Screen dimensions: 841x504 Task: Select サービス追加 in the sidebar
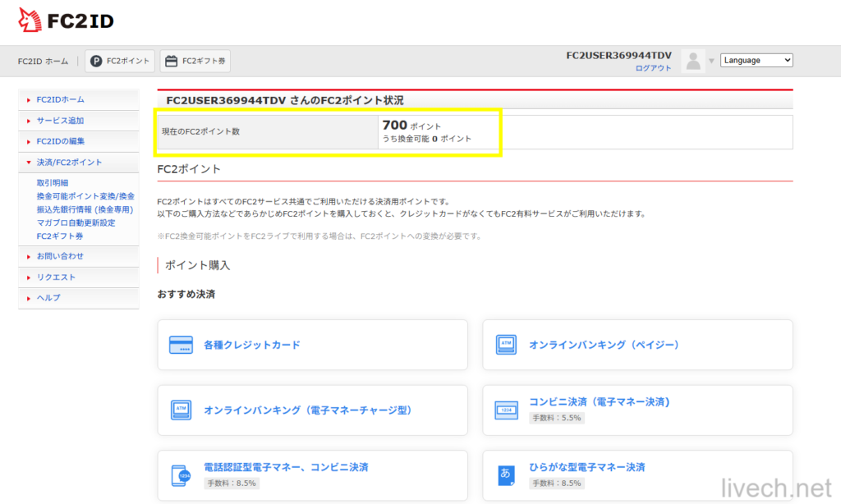tap(60, 121)
